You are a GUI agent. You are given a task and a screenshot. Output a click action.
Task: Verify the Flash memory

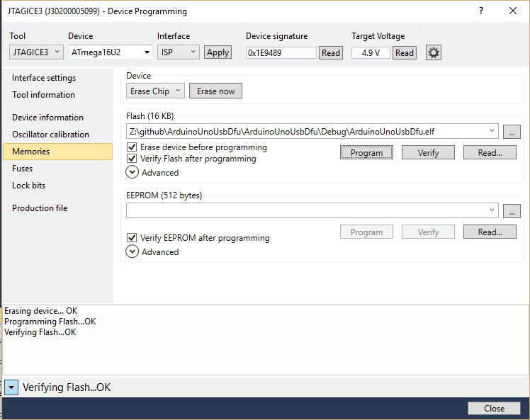[x=428, y=153]
